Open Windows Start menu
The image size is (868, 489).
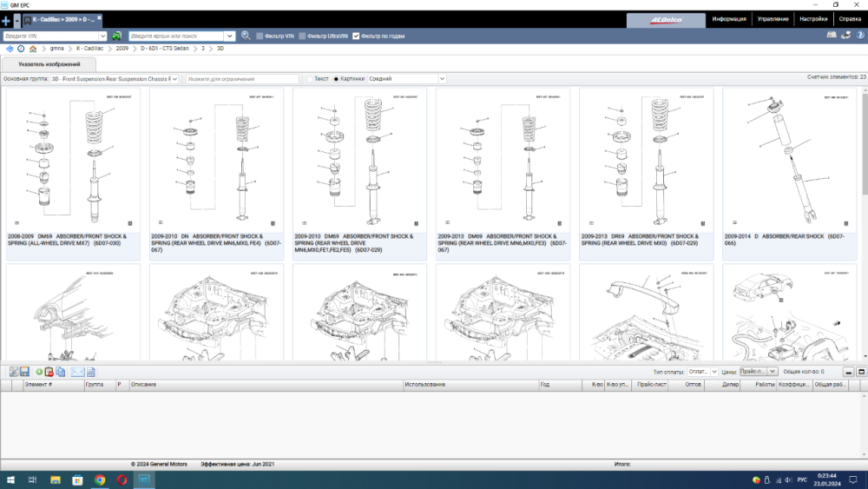point(10,480)
